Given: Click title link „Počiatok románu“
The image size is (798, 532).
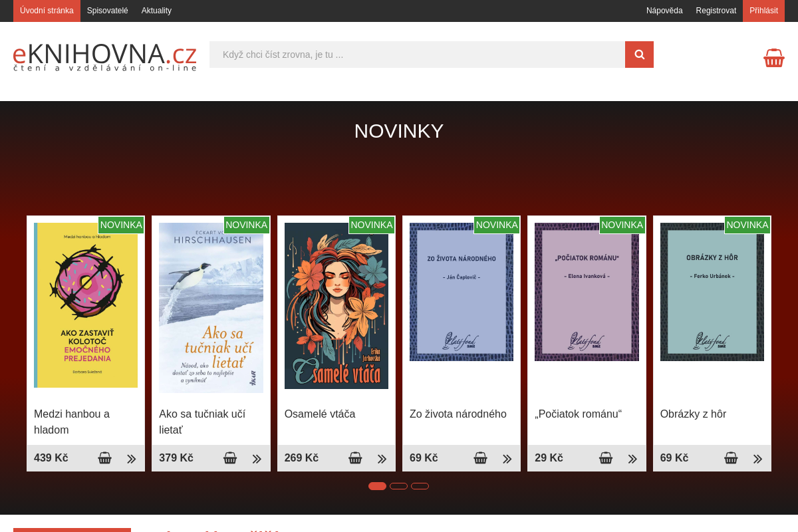Looking at the screenshot, I should [x=578, y=414].
